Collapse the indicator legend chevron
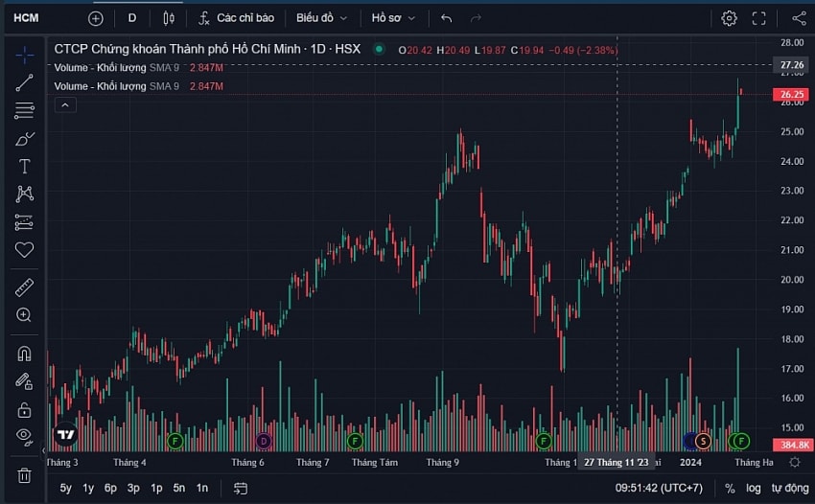Screen dimensions: 815x504 coord(65,105)
